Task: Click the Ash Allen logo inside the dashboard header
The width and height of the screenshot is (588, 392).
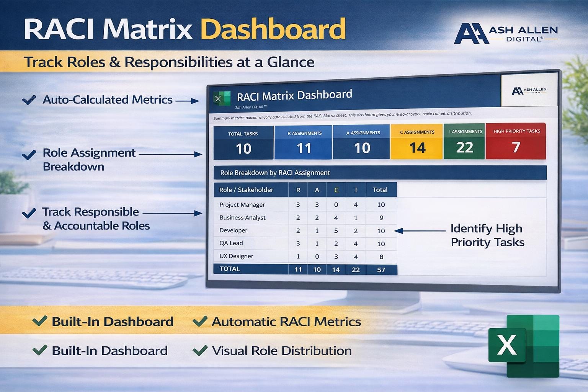Action: 529,91
